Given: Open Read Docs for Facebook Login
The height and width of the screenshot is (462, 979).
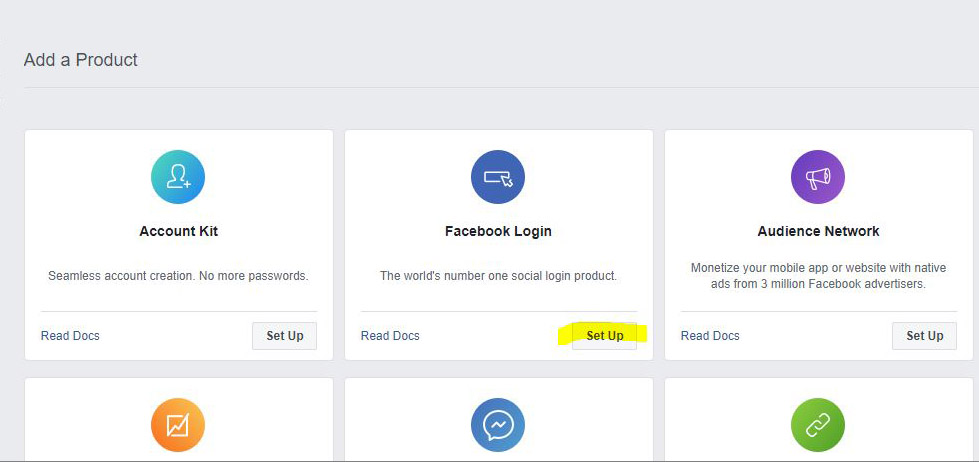Looking at the screenshot, I should [x=390, y=336].
